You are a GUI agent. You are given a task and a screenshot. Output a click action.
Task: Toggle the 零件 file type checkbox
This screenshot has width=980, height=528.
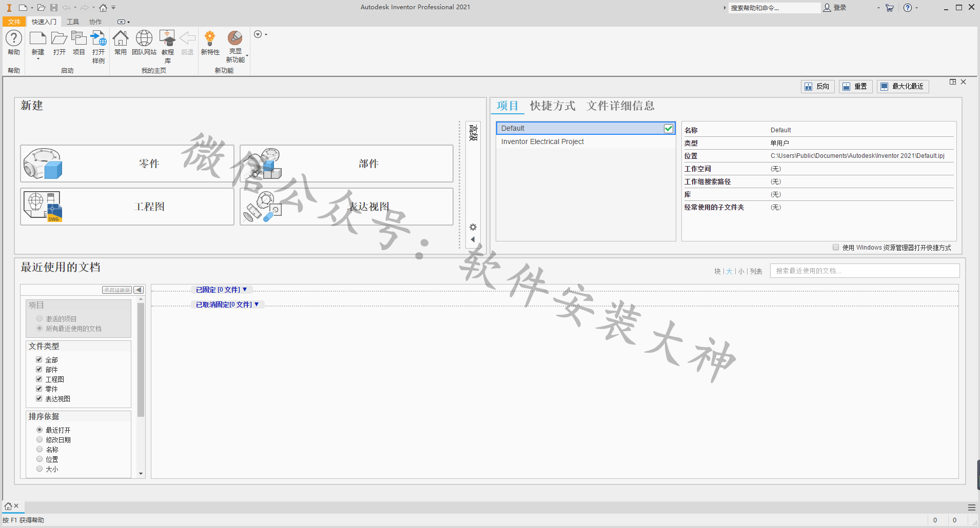[39, 389]
